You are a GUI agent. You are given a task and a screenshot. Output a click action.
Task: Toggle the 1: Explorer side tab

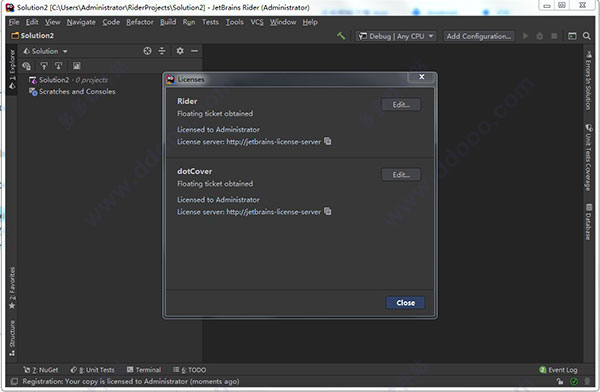[x=12, y=69]
